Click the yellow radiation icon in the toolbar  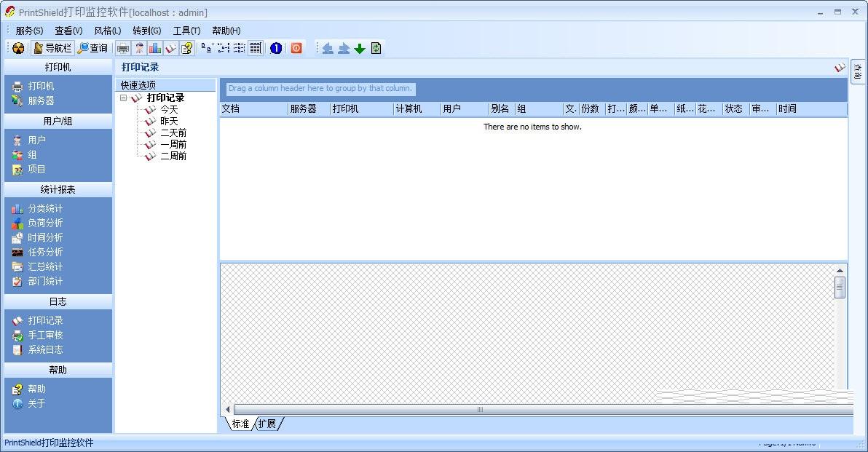(18, 48)
